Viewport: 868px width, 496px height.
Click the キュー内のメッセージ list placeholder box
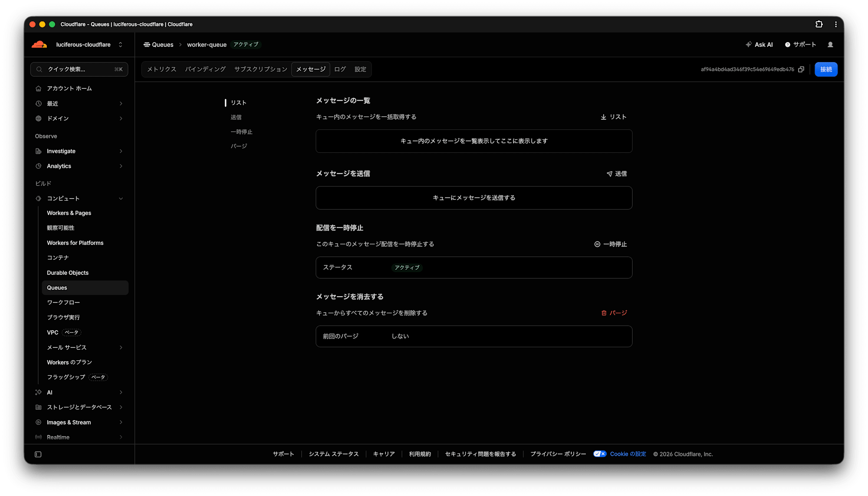[x=474, y=141]
